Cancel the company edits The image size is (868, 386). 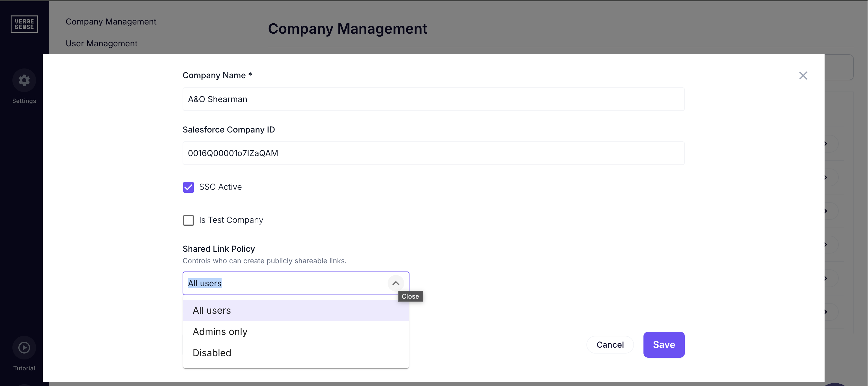pyautogui.click(x=610, y=345)
